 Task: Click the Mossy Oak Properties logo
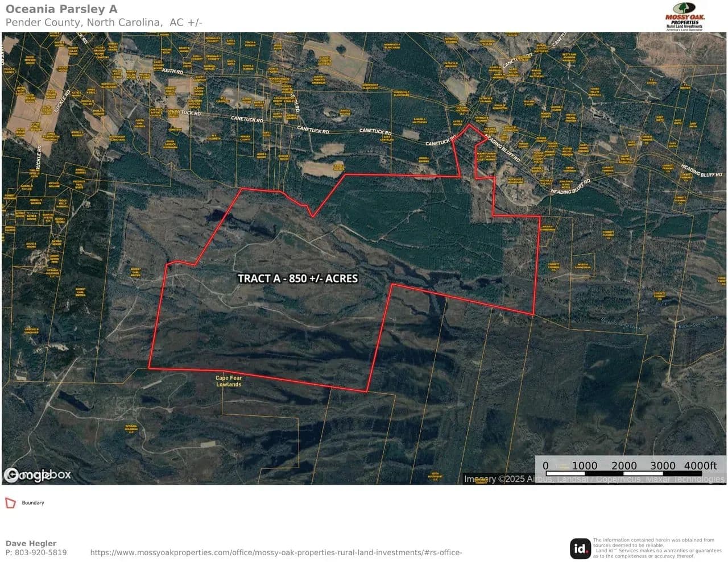pos(684,16)
